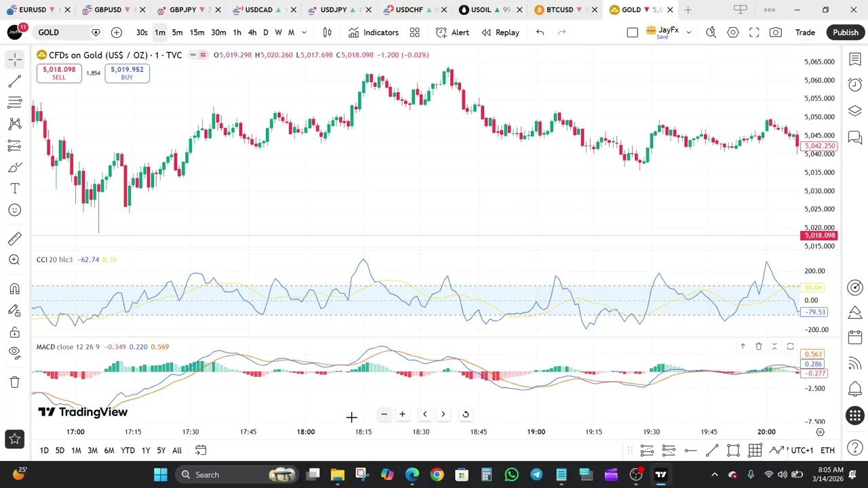Toggle the ETH extended hours session
This screenshot has height=488, width=868.
click(x=827, y=450)
